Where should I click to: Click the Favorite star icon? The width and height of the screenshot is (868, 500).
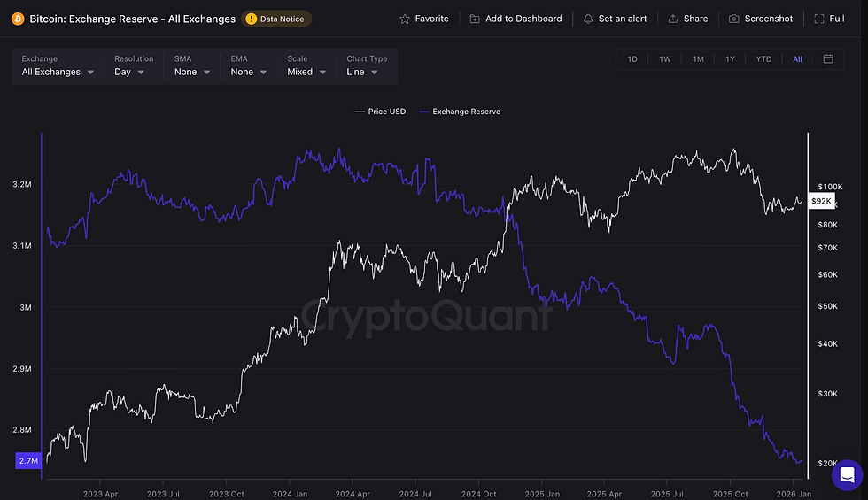(x=405, y=19)
